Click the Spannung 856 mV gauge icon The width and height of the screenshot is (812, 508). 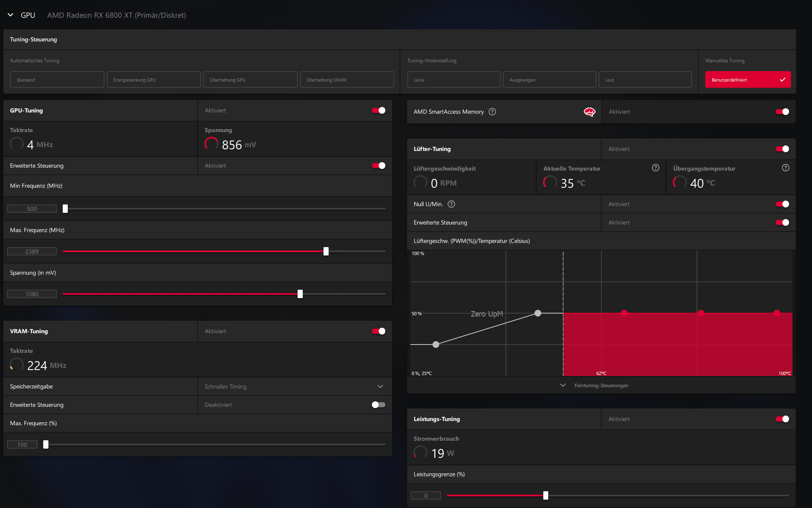[x=211, y=144]
